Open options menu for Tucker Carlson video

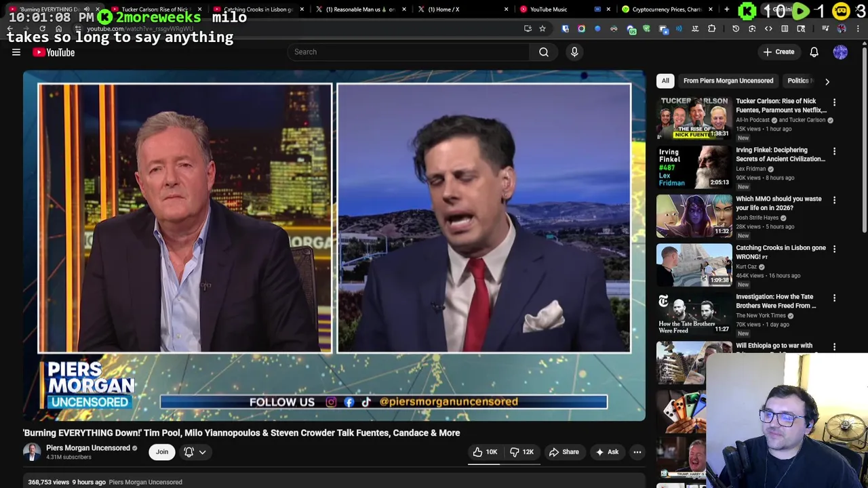pos(834,102)
